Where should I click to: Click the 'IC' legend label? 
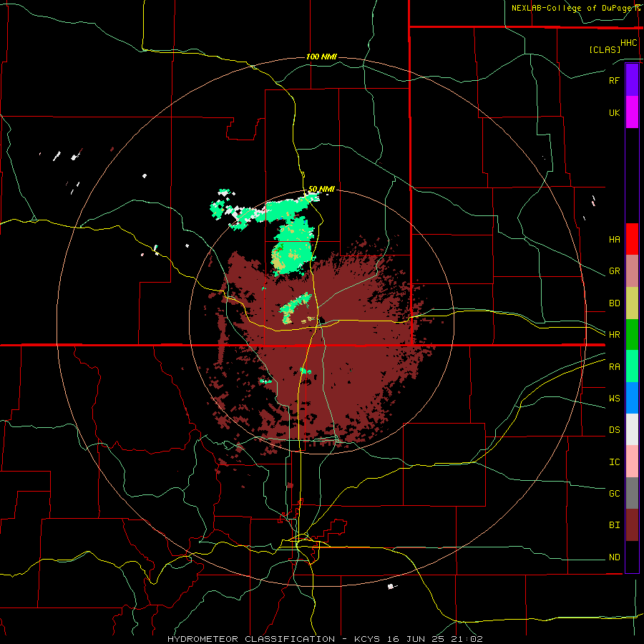coord(614,462)
